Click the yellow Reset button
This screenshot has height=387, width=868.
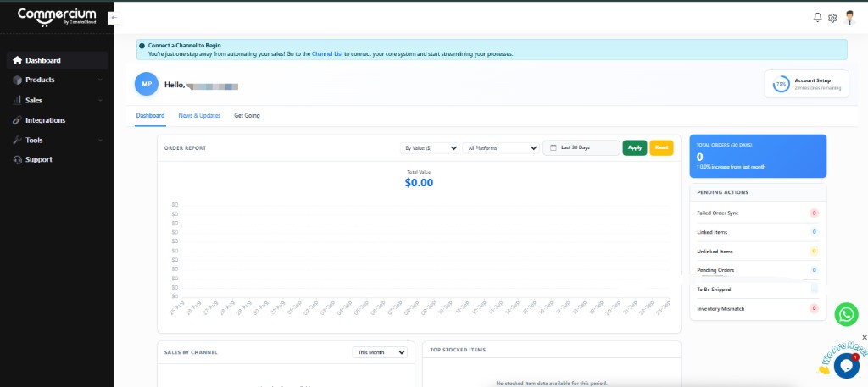(661, 147)
